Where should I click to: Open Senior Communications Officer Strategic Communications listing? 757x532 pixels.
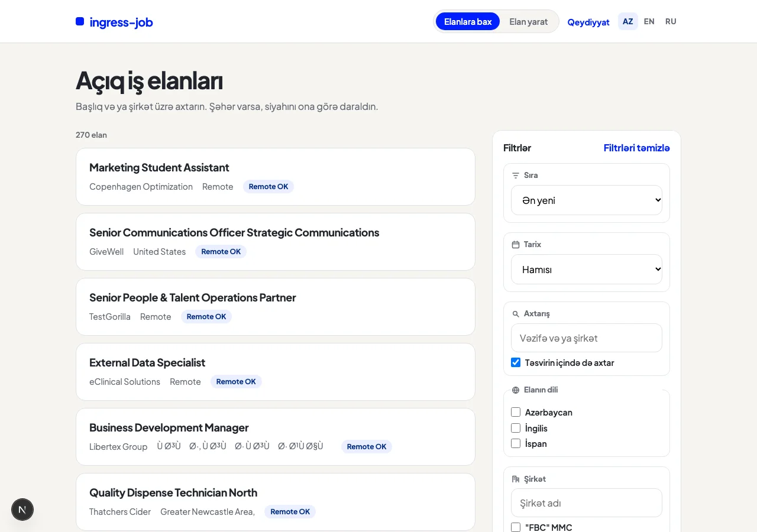tap(276, 242)
